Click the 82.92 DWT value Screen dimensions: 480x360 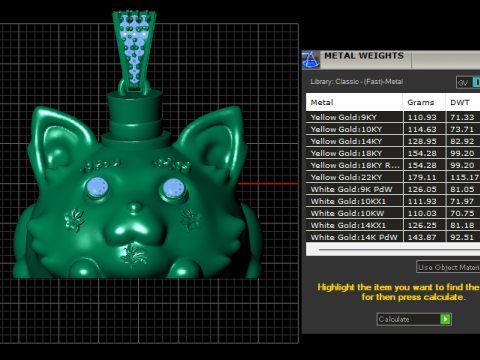click(462, 141)
